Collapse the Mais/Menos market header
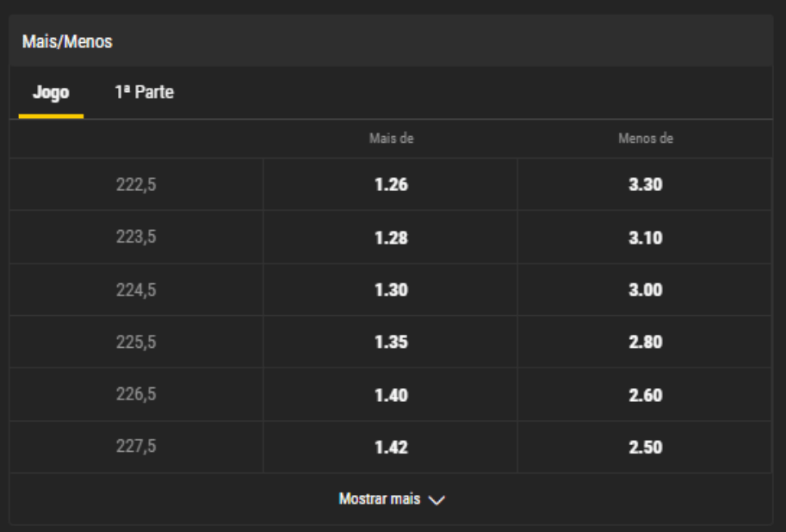 (391, 41)
